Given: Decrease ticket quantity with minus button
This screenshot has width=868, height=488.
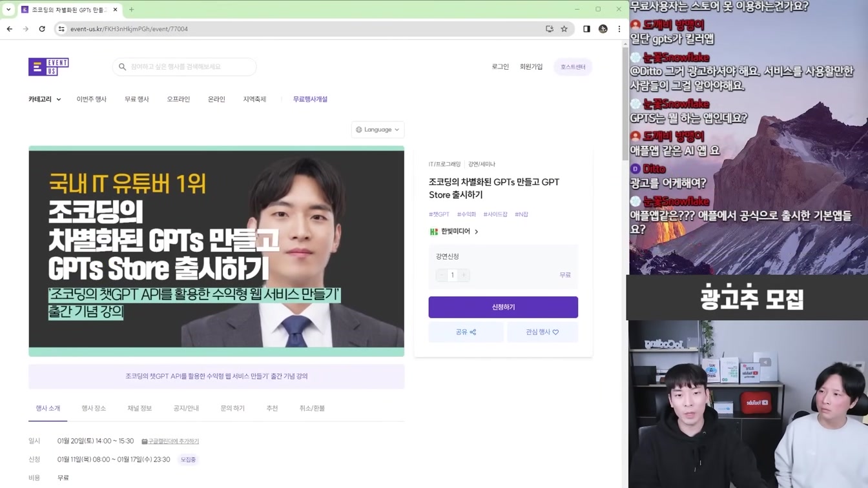Looking at the screenshot, I should coord(442,275).
